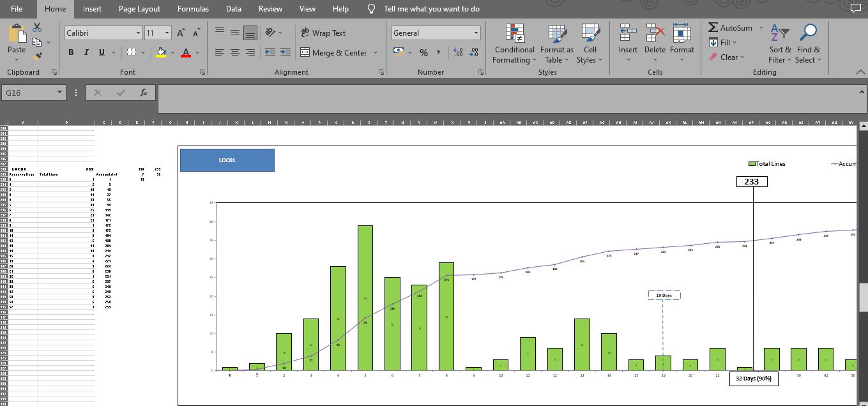The width and height of the screenshot is (868, 406).
Task: Click the Sort & Filter icon
Action: [780, 33]
